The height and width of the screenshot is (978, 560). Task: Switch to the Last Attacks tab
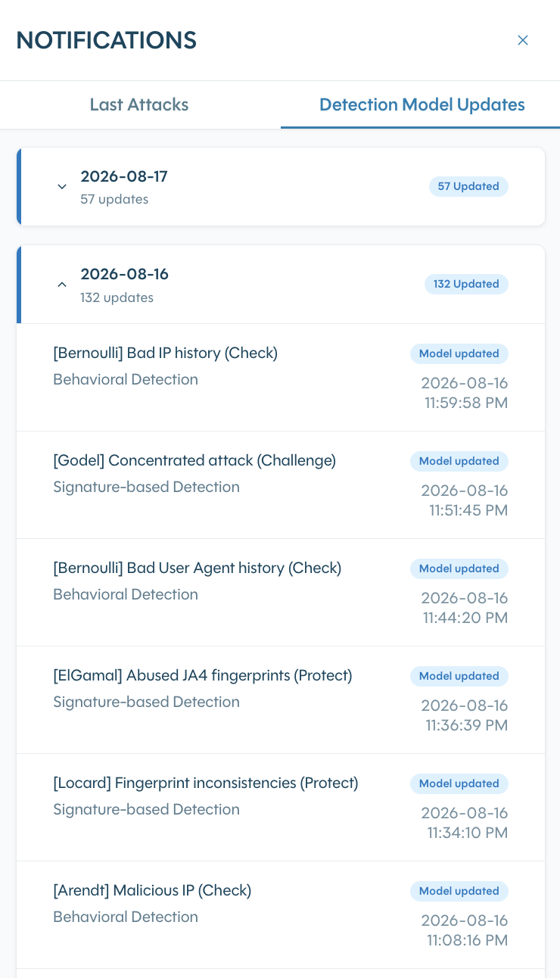(139, 105)
